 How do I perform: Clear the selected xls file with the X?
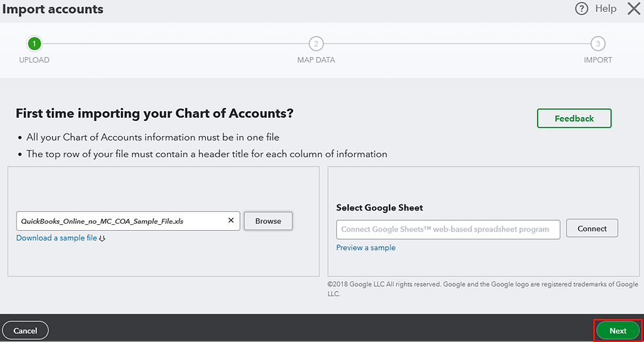pyautogui.click(x=231, y=221)
